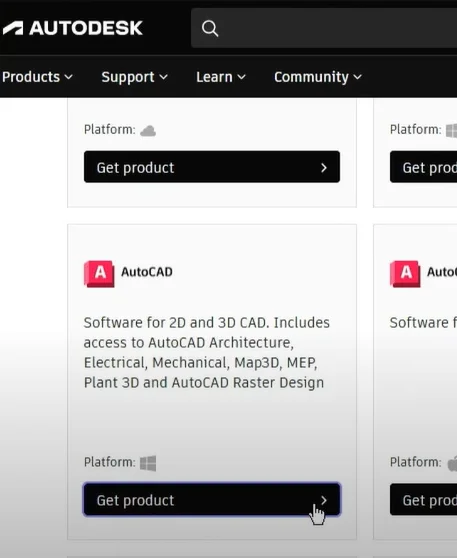Expand the Learn menu
This screenshot has width=457, height=558.
tap(221, 77)
